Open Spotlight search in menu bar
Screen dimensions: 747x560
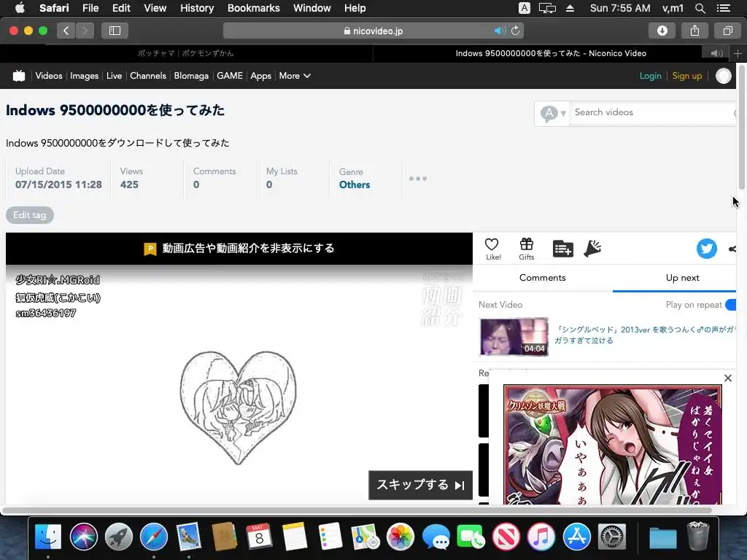[700, 8]
